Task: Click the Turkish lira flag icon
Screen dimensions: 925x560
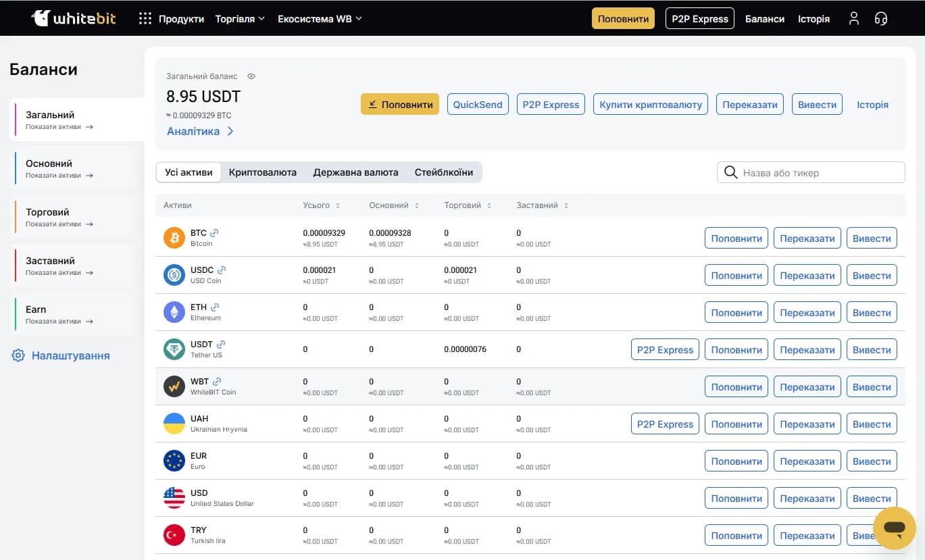Action: click(x=174, y=535)
